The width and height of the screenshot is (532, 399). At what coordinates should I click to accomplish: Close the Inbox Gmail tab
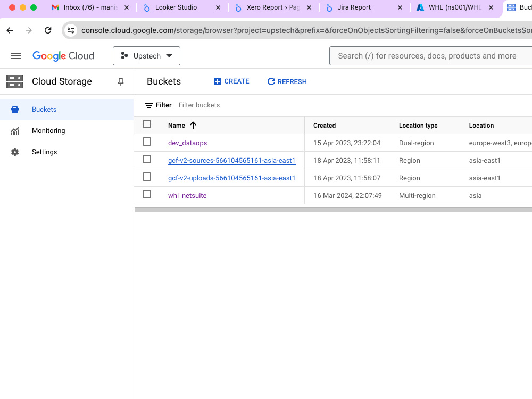(127, 7)
